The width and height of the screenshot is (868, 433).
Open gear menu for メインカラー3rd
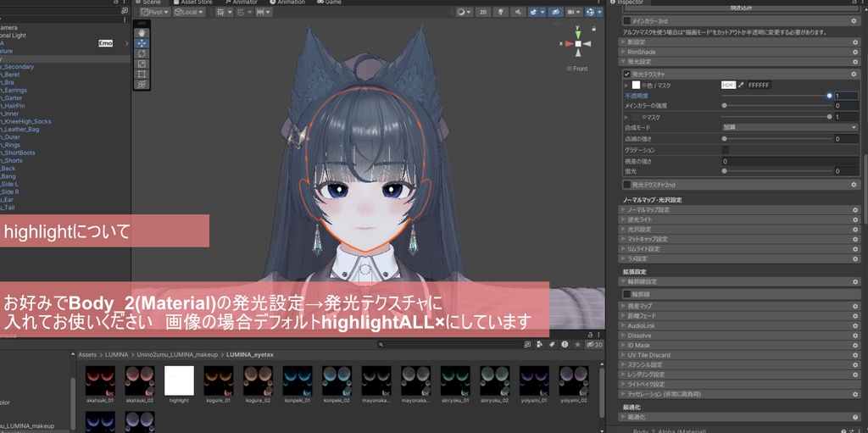tap(854, 20)
